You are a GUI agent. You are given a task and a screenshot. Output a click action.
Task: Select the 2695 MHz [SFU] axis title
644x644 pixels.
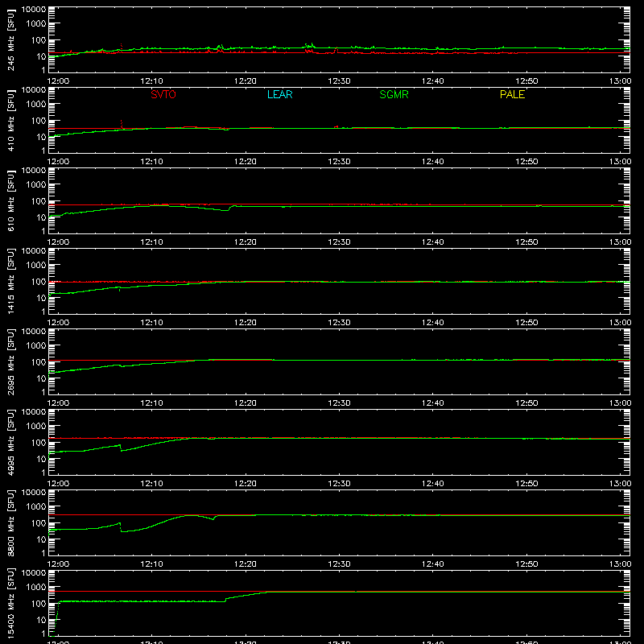click(10, 361)
